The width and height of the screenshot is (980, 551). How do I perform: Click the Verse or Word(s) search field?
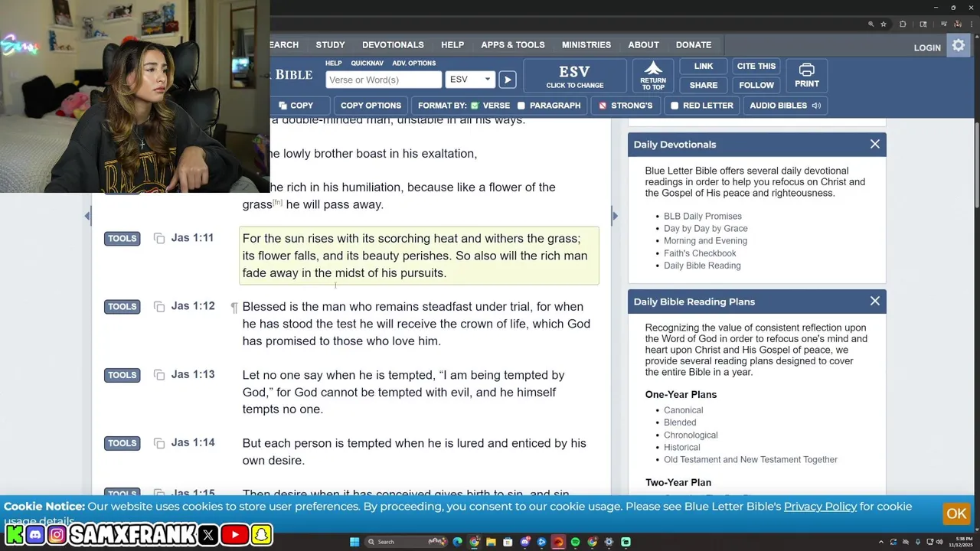pos(384,80)
